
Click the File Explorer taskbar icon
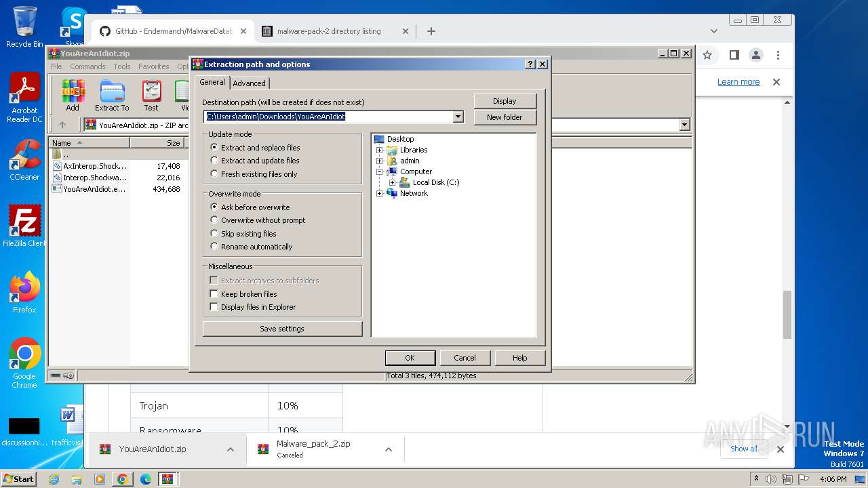coord(77,479)
